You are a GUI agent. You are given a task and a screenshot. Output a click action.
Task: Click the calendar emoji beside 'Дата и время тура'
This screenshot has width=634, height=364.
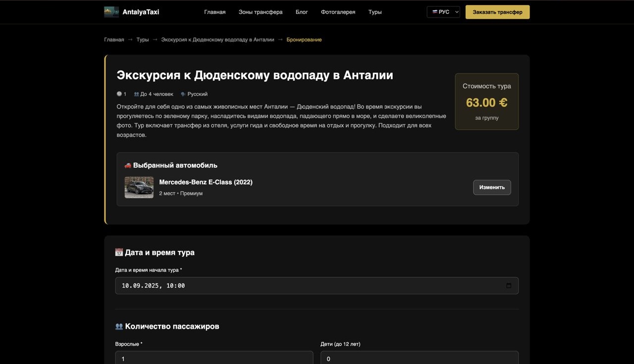(118, 252)
